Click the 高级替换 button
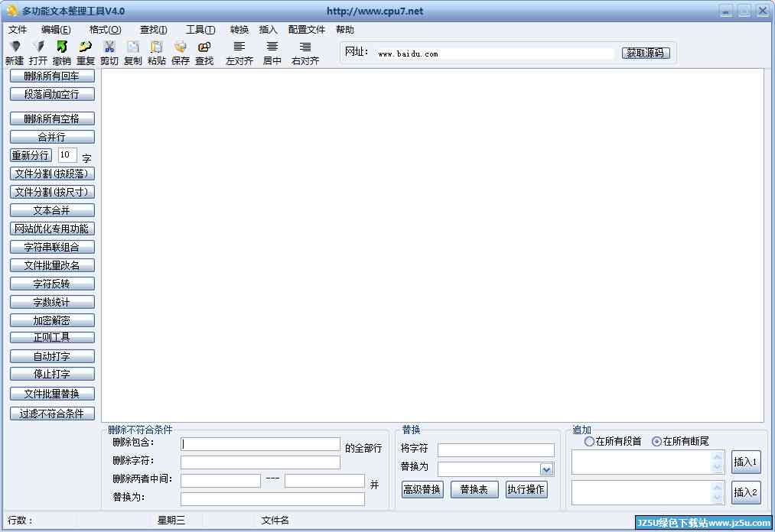This screenshot has width=775, height=532. tap(422, 489)
